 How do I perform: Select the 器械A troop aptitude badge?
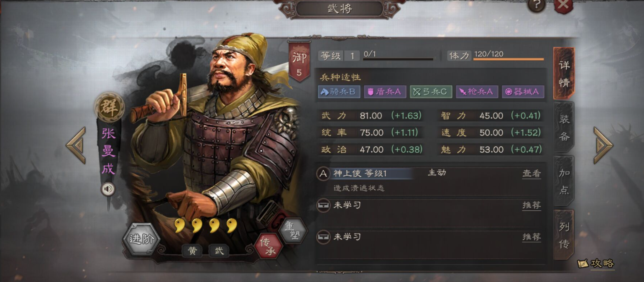pyautogui.click(x=523, y=92)
